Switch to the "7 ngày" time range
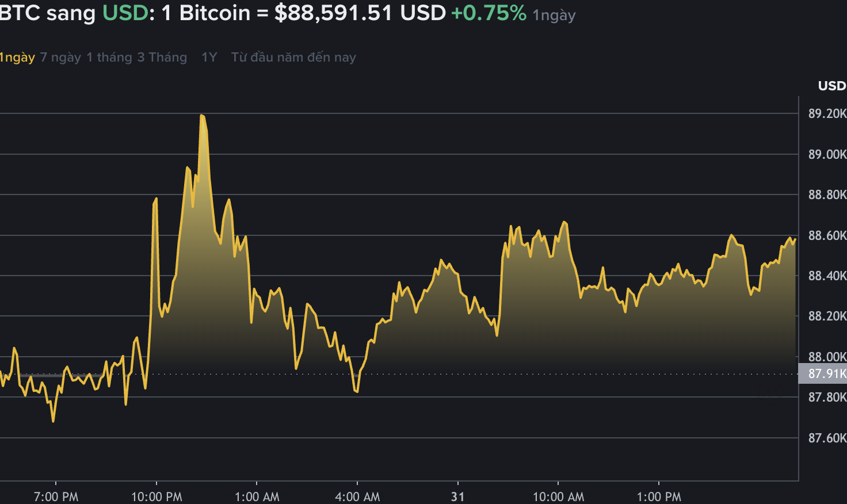This screenshot has height=504, width=847. (60, 57)
